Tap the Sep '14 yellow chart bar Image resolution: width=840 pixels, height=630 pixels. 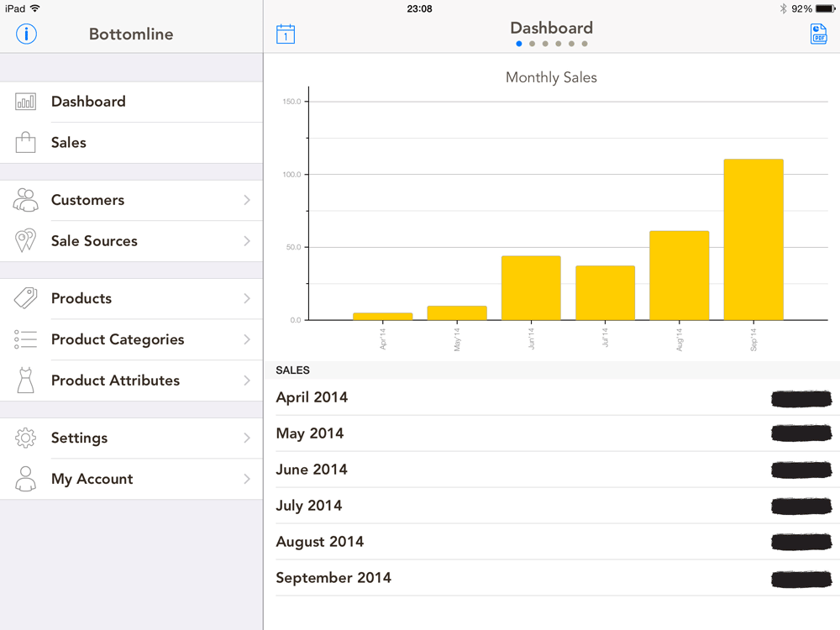(753, 239)
